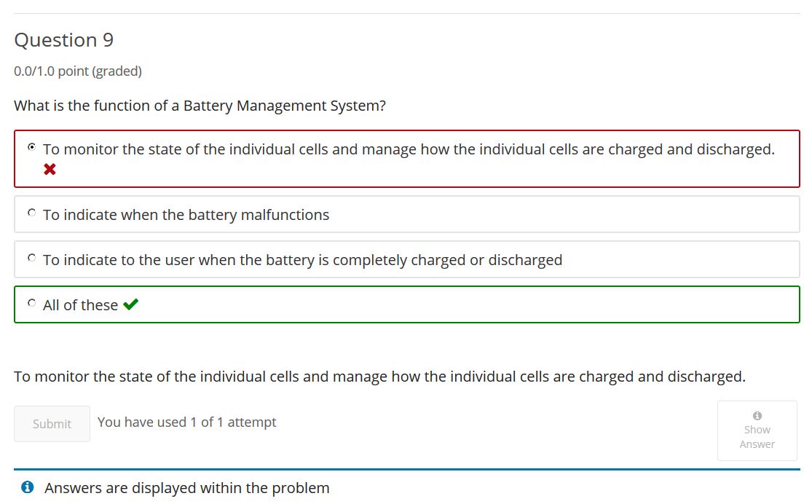Click the green correct checkmark icon
The height and width of the screenshot is (504, 812).
click(x=130, y=304)
